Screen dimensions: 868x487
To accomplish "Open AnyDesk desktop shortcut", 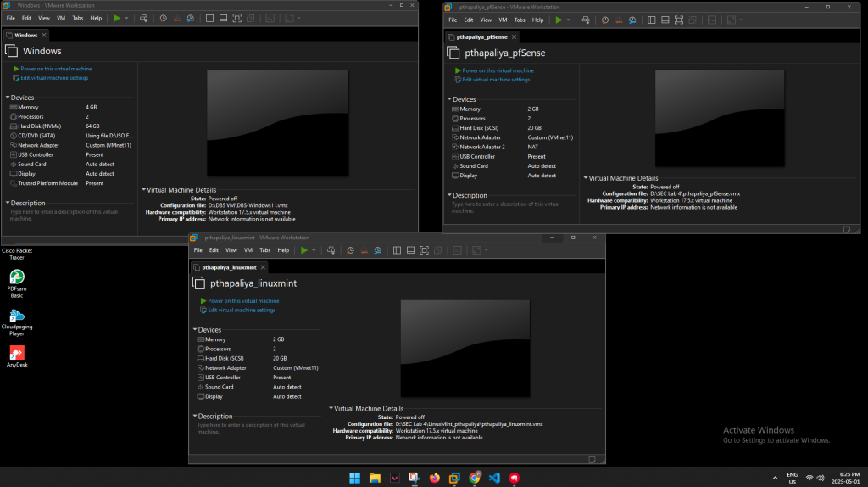I will click(x=16, y=352).
